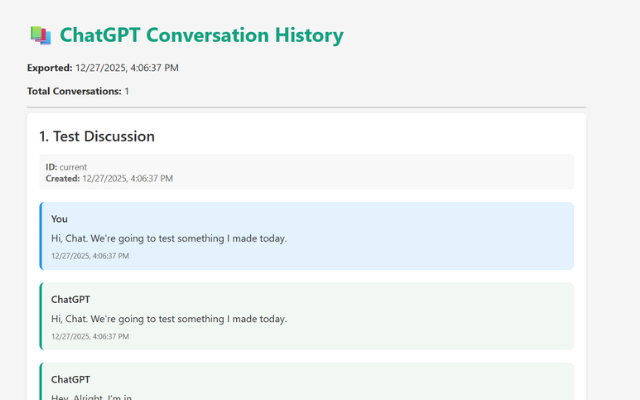
Task: Click the You sender name
Action: coord(59,219)
